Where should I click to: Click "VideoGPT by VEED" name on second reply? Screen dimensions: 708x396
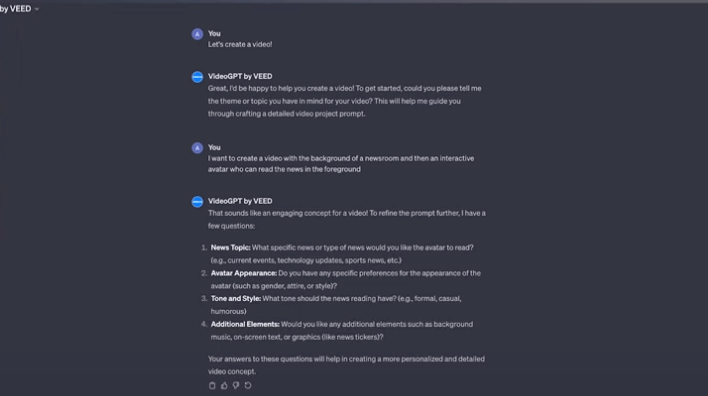coord(240,201)
